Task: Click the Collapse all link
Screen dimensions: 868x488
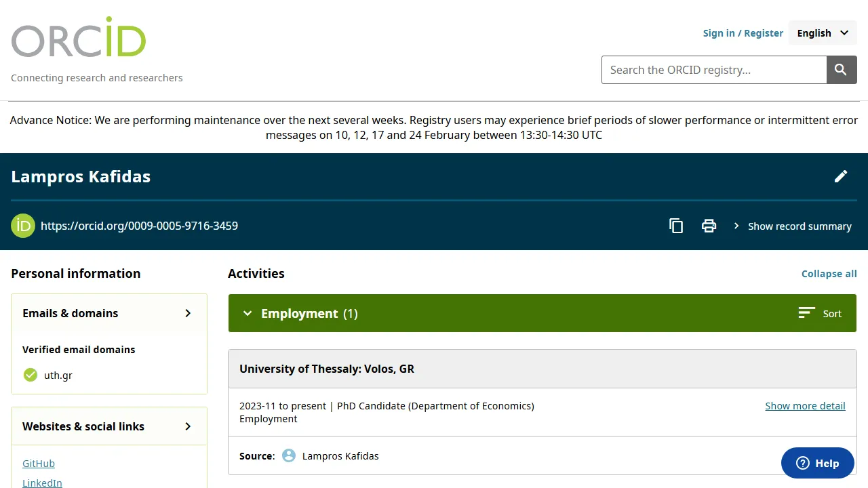Action: coord(829,273)
